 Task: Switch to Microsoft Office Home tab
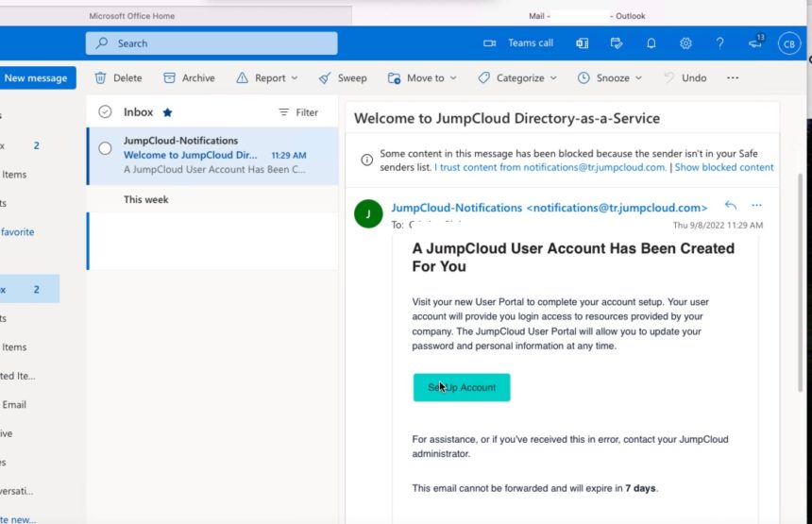tap(132, 16)
